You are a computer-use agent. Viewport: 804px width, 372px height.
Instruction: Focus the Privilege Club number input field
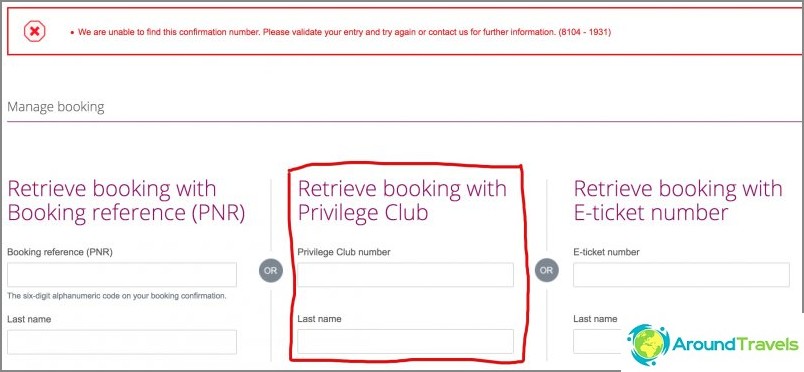click(406, 275)
